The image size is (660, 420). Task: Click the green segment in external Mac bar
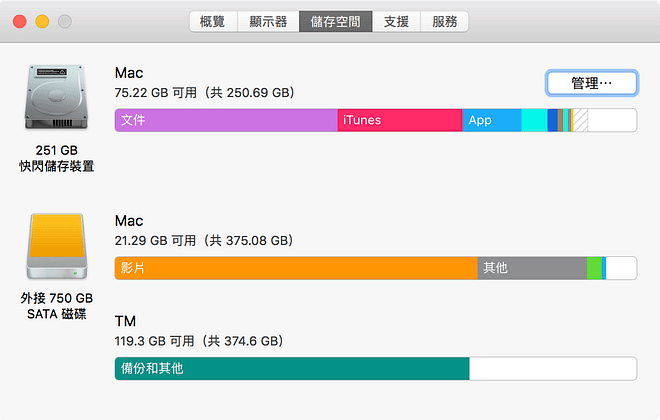pyautogui.click(x=594, y=268)
